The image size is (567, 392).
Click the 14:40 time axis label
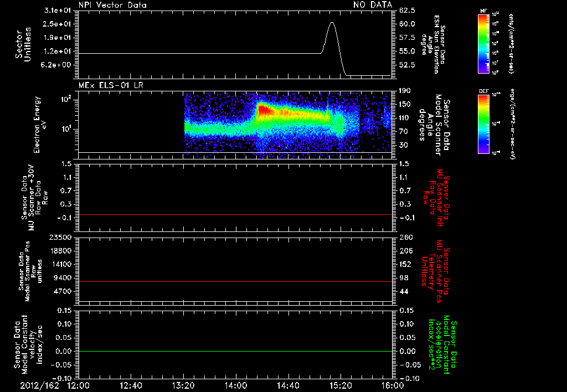[288, 385]
